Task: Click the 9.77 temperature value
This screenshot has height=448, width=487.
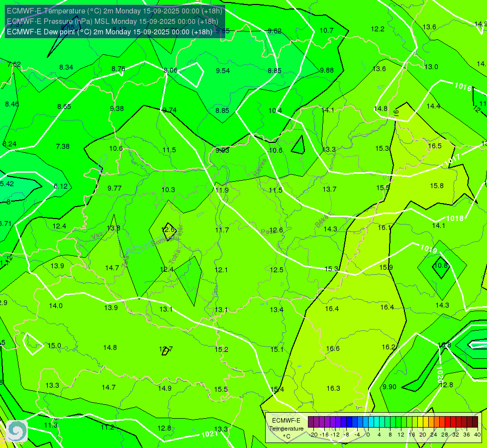Action: 114,188
